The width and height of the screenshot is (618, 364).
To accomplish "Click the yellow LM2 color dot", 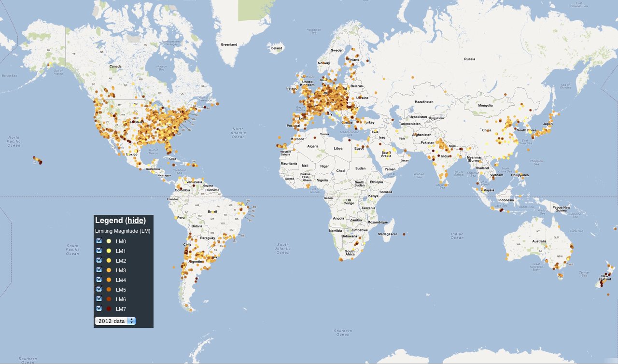I will (109, 261).
